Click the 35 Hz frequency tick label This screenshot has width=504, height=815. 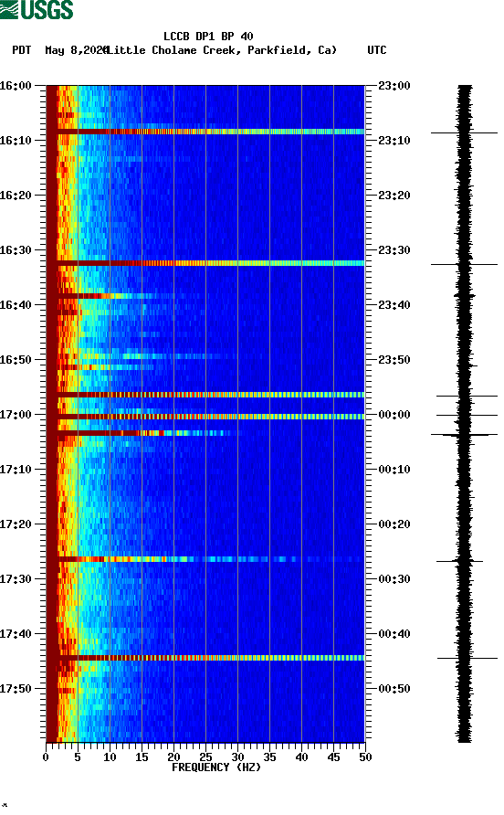(269, 757)
